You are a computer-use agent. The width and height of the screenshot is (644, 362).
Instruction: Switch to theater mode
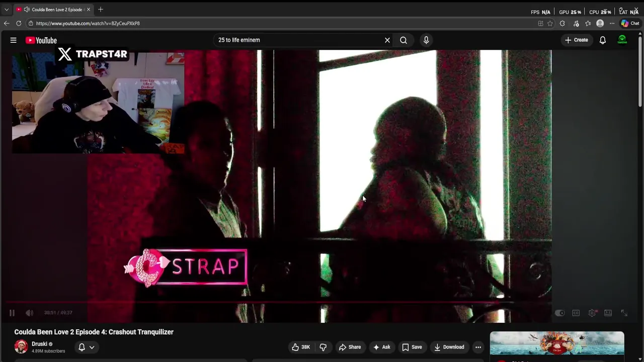click(x=608, y=313)
